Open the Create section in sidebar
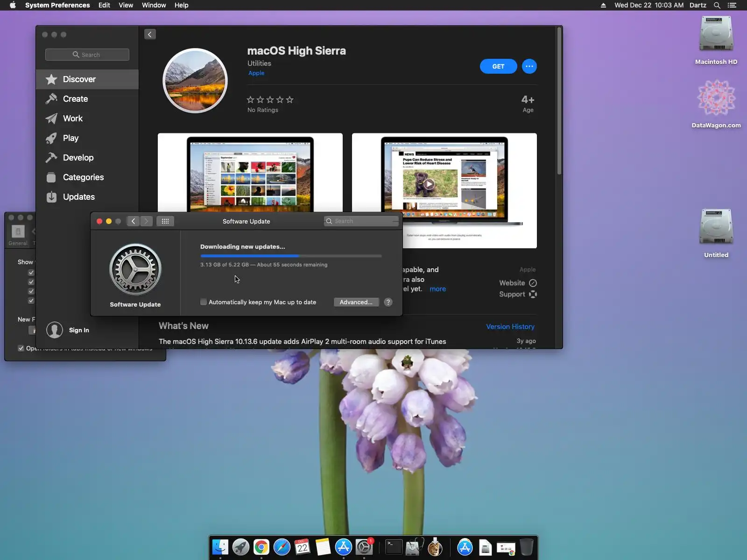 pos(87,99)
